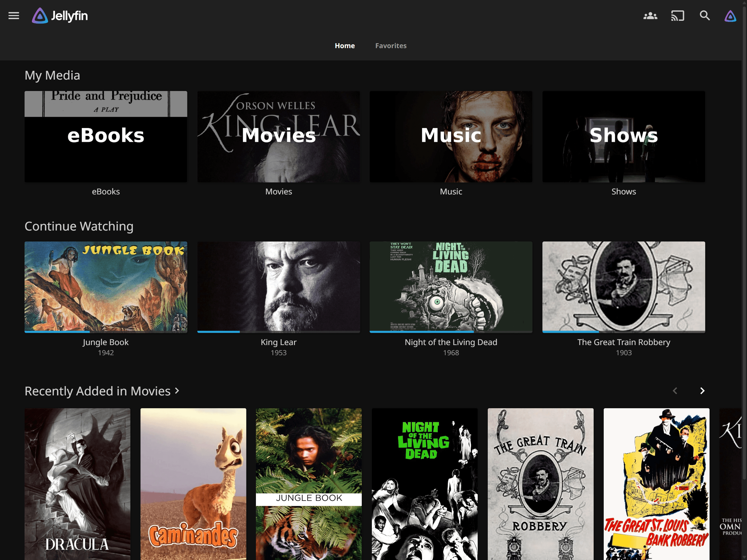The width and height of the screenshot is (747, 560).
Task: Switch to the Home tab
Action: tap(345, 46)
